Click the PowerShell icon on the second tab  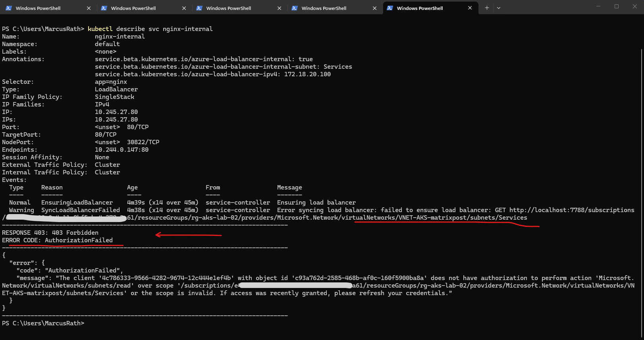click(104, 8)
